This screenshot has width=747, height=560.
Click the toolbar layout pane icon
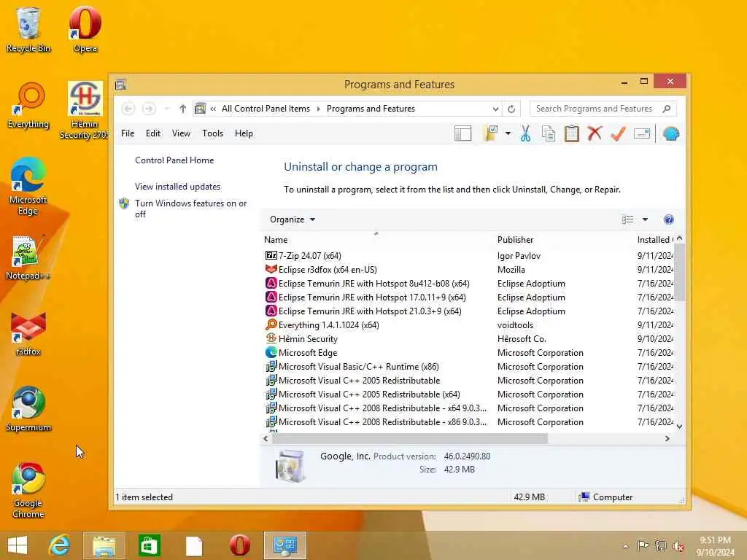click(x=462, y=134)
